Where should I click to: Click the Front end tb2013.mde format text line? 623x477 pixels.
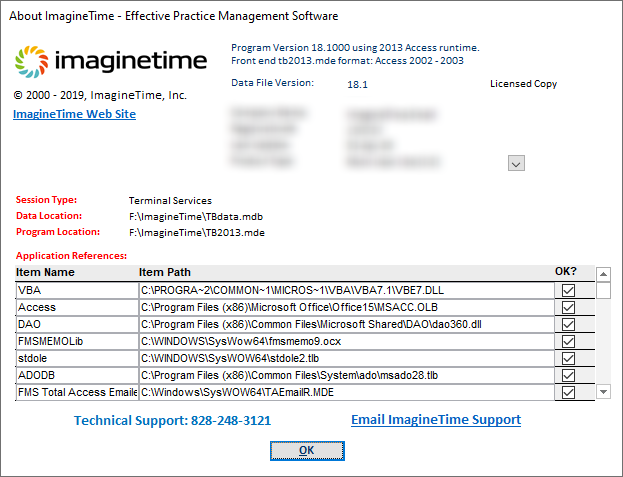[347, 61]
